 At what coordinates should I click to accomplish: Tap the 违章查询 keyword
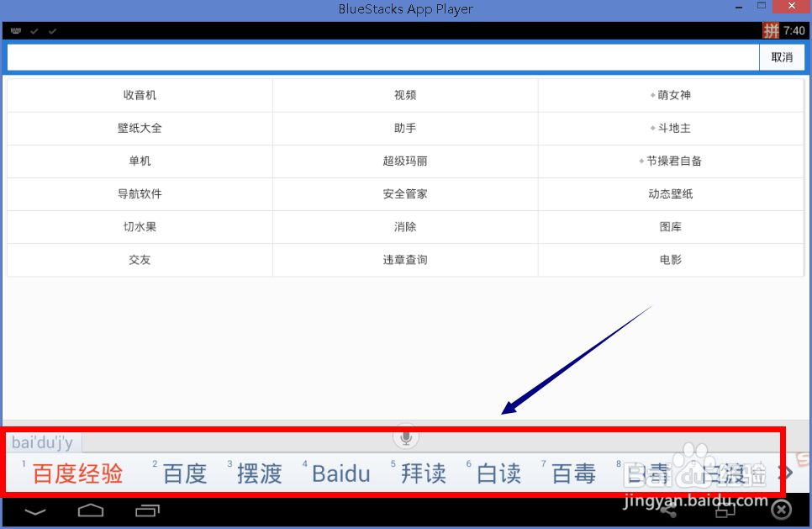(x=405, y=260)
